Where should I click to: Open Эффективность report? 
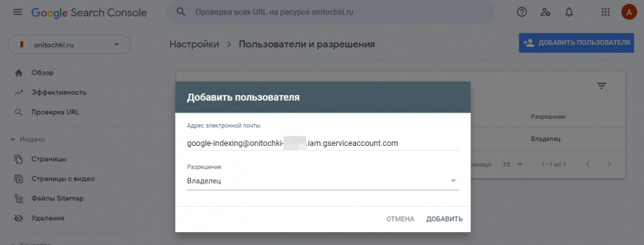(x=59, y=92)
